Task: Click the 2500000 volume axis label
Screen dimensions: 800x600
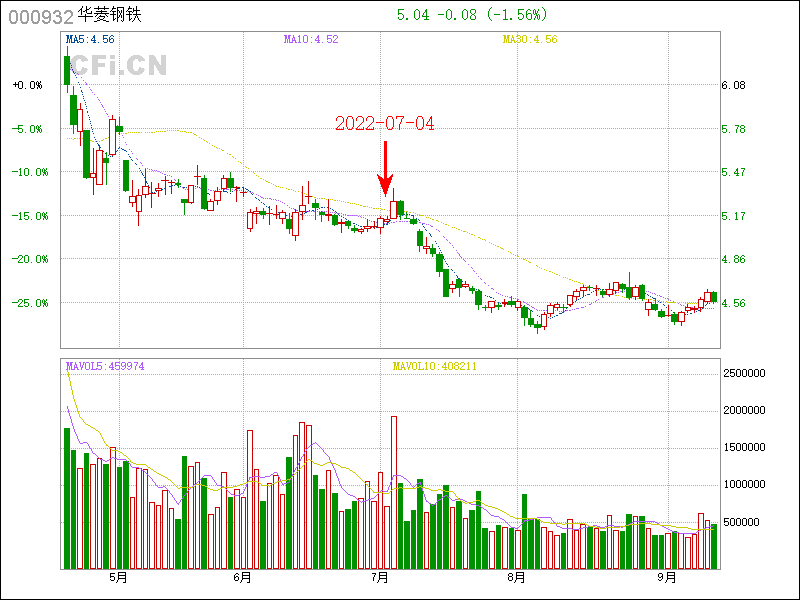Action: (x=745, y=373)
